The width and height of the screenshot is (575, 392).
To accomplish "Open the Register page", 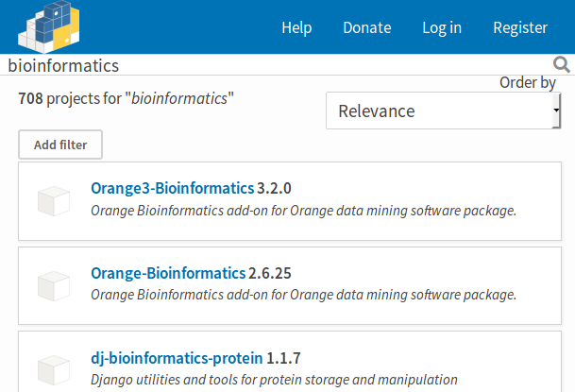I will [520, 27].
